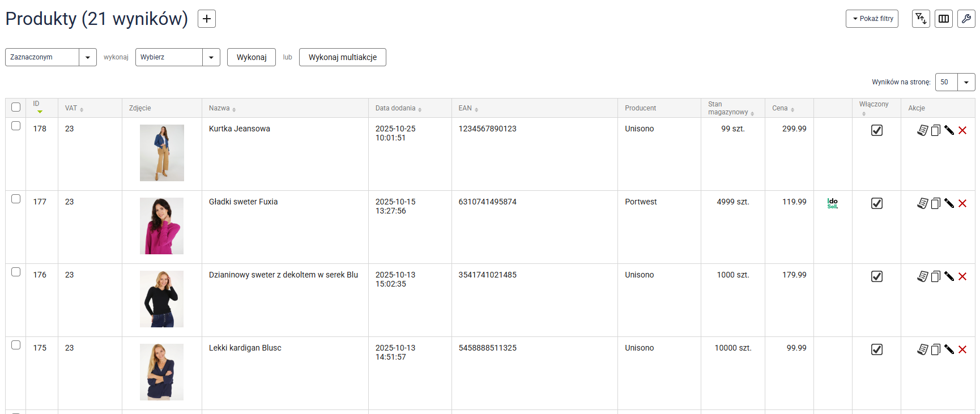Open the filter sorting icon button
Image resolution: width=980 pixels, height=414 pixels.
(x=921, y=19)
